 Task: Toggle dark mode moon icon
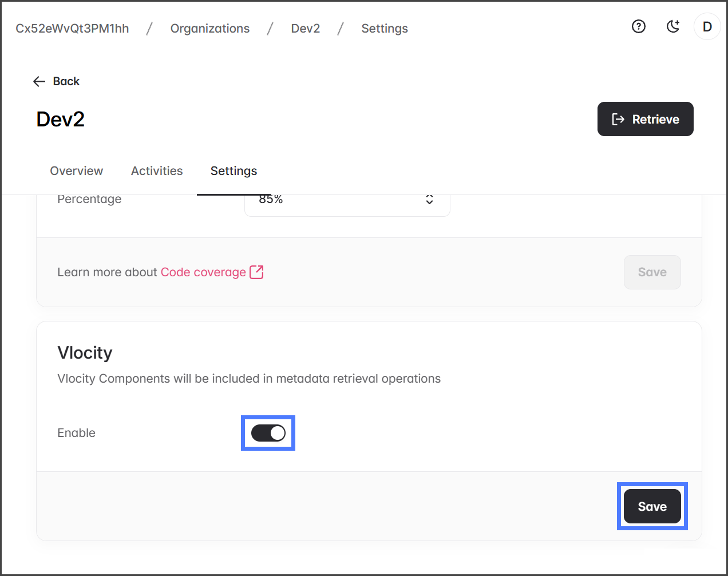673,26
